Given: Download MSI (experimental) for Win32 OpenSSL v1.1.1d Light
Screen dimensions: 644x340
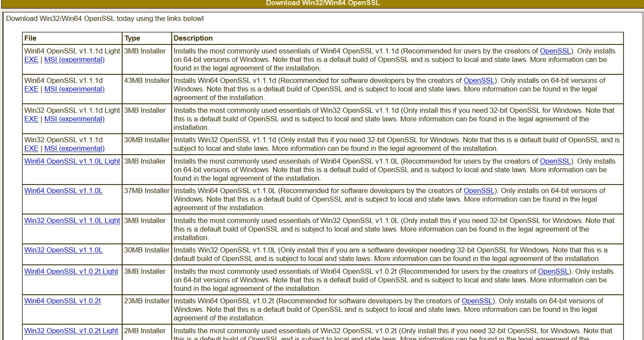Looking at the screenshot, I should 74,119.
